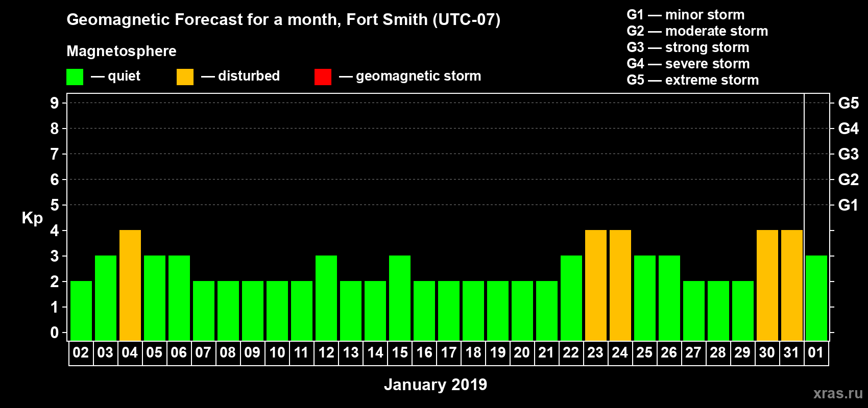Click the G3 label on right axis
This screenshot has height=408, width=868.
848,154
